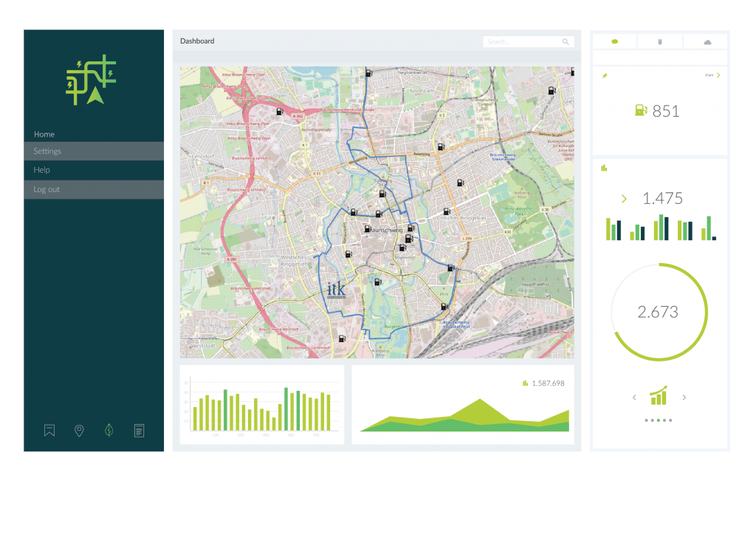Viewport: 756px width, 535px height.
Task: Open the next page with the right chevron arrow
Action: (x=684, y=397)
